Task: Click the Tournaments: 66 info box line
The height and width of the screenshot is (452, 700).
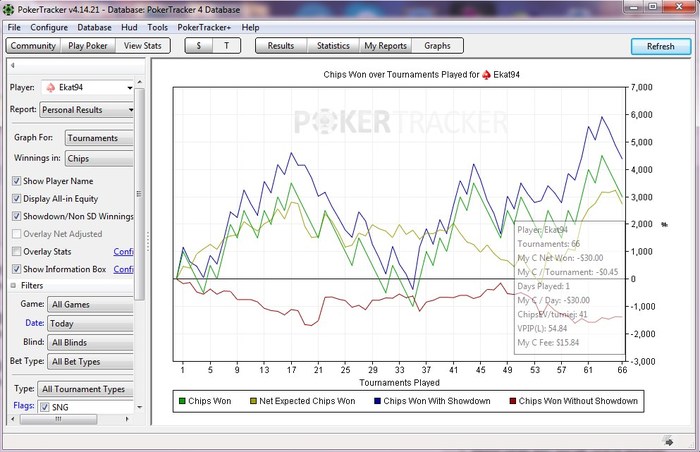Action: (x=548, y=244)
